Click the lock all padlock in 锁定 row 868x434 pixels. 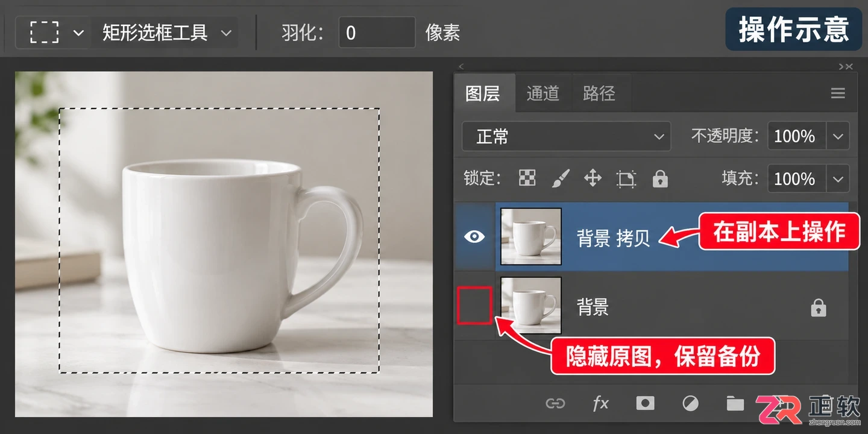pyautogui.click(x=660, y=178)
